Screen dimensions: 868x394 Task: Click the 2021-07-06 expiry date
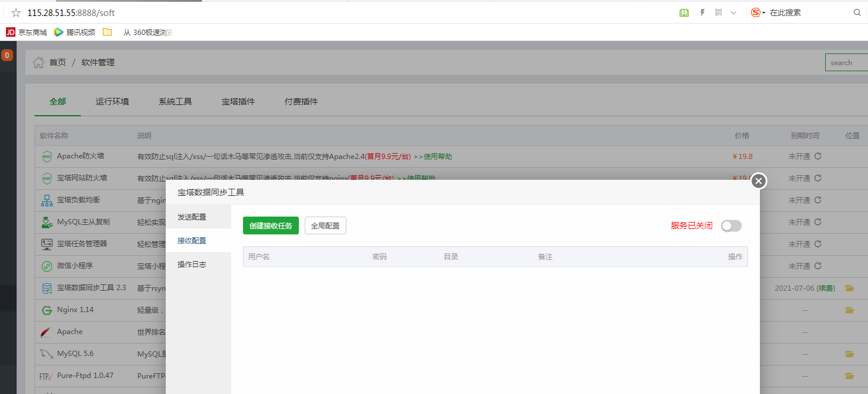point(794,288)
